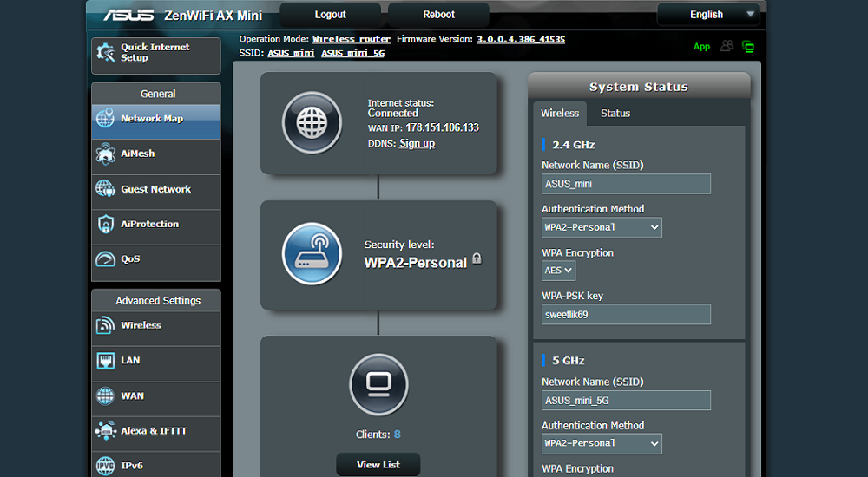Viewport: 868px width, 477px height.
Task: Switch to the Status tab in System Status
Action: pyautogui.click(x=615, y=114)
